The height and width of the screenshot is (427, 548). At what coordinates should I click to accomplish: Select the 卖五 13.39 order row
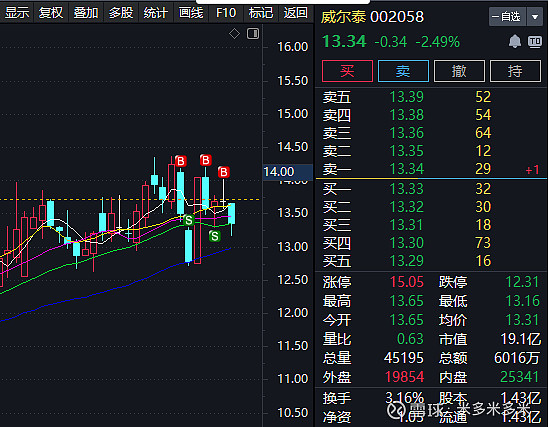(x=431, y=97)
